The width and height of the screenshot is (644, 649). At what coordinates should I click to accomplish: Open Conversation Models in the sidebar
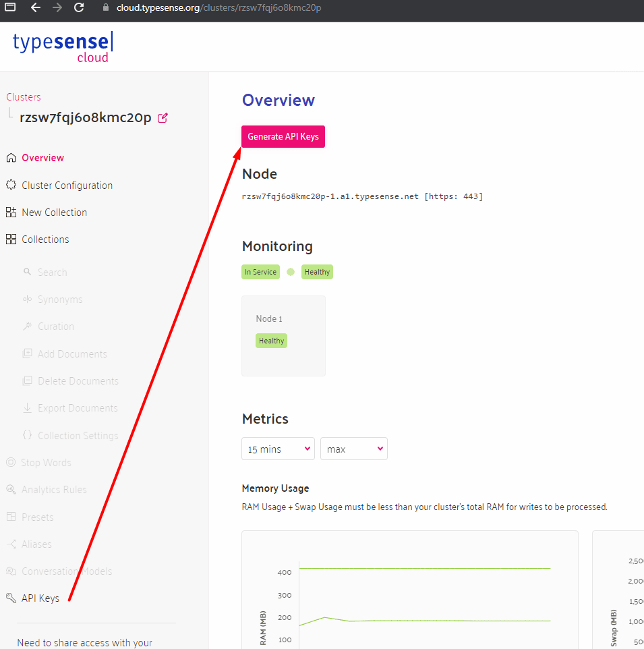[67, 571]
